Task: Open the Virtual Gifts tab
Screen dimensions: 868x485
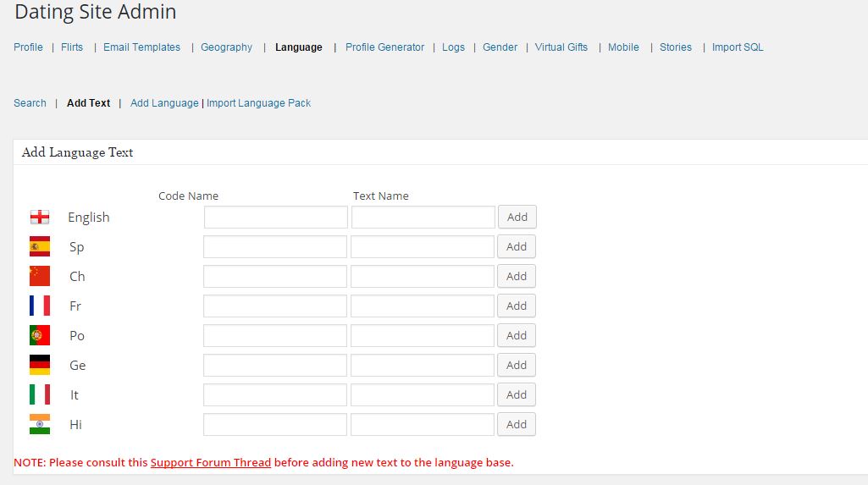Action: click(561, 47)
